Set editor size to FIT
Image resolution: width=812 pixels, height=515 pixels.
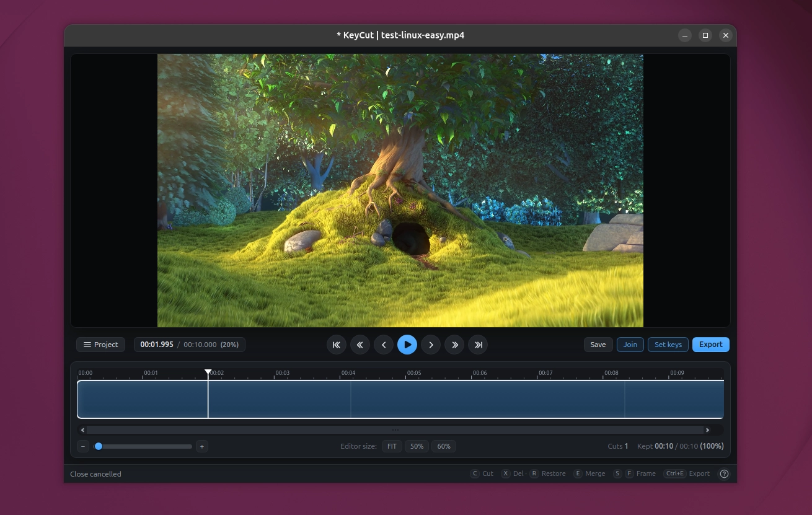[x=392, y=446]
